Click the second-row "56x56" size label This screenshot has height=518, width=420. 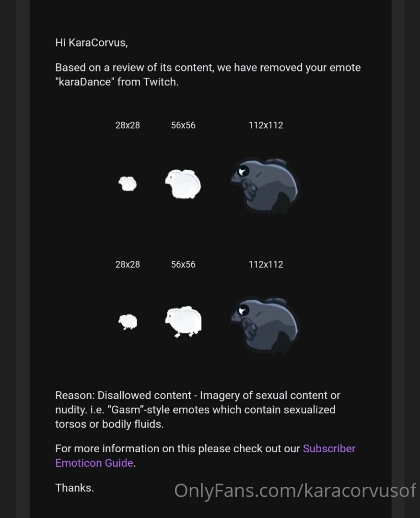click(183, 264)
